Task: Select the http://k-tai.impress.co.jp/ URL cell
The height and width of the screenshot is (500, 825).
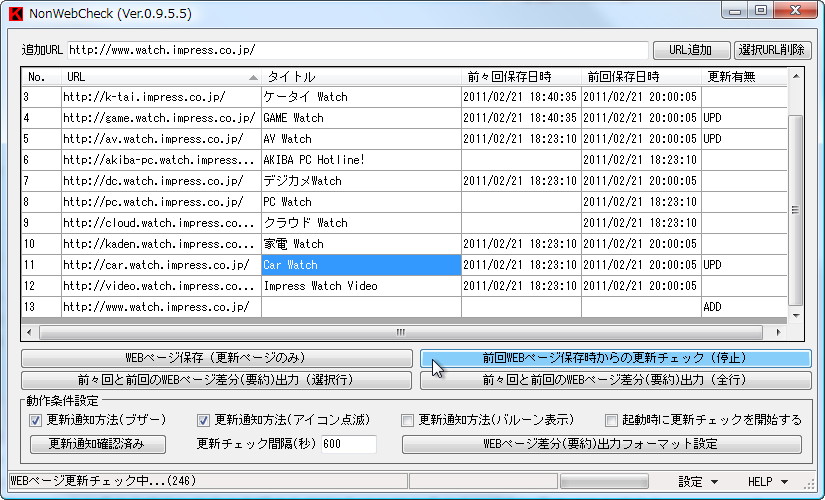Action: [x=161, y=97]
